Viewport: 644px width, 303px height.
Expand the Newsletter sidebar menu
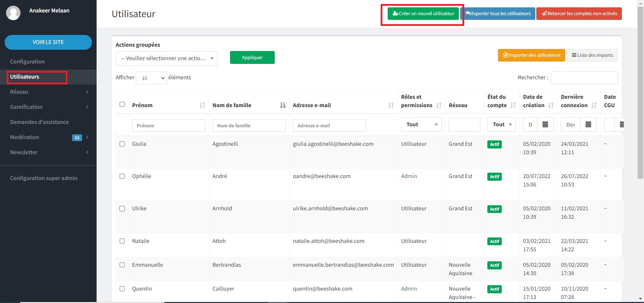[x=48, y=152]
